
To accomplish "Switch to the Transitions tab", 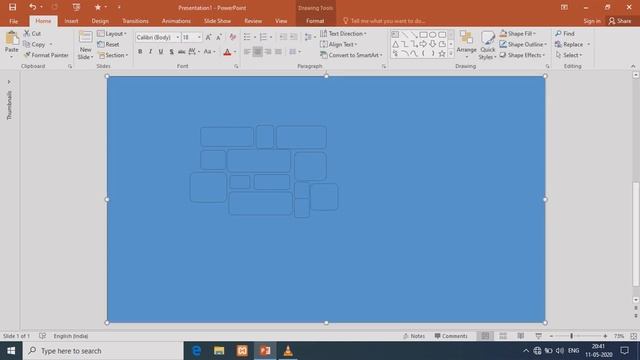I will (x=135, y=21).
